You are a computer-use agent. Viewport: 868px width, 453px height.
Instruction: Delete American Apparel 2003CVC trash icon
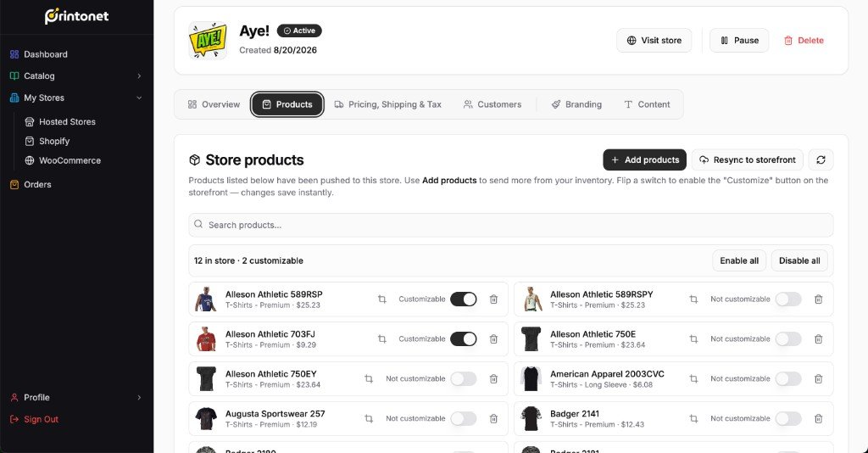pos(819,379)
